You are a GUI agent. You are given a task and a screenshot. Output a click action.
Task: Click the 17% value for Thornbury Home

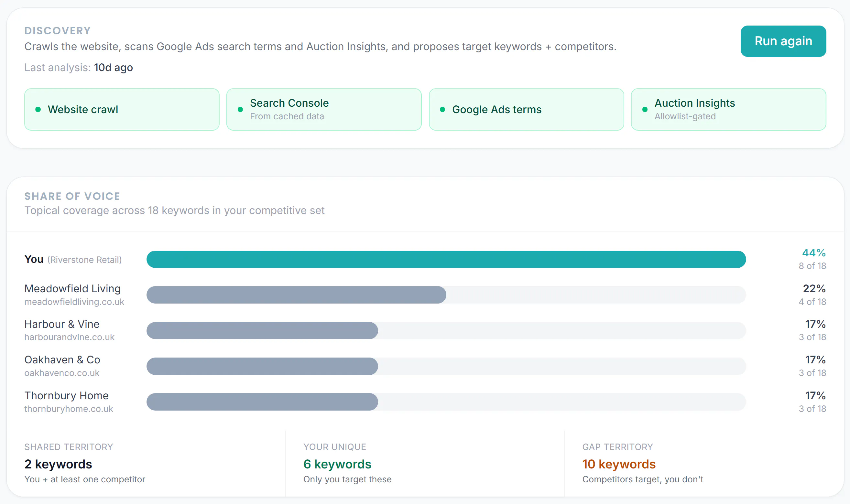815,395
